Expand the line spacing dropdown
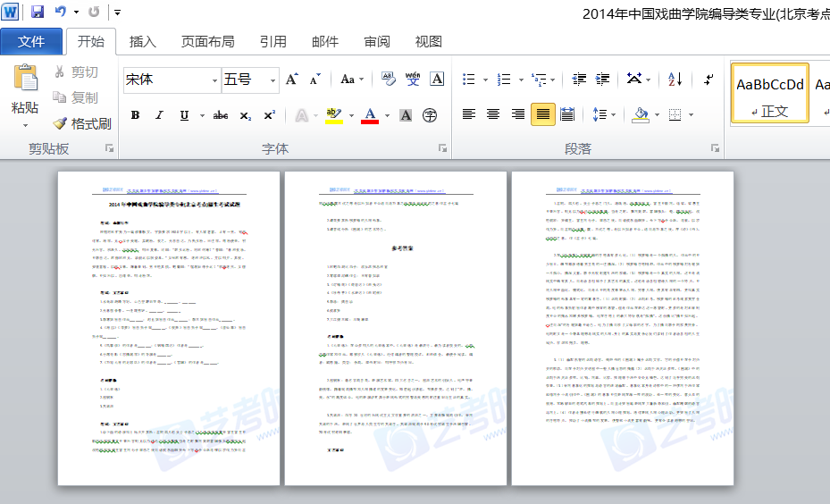830x504 pixels. (612, 114)
